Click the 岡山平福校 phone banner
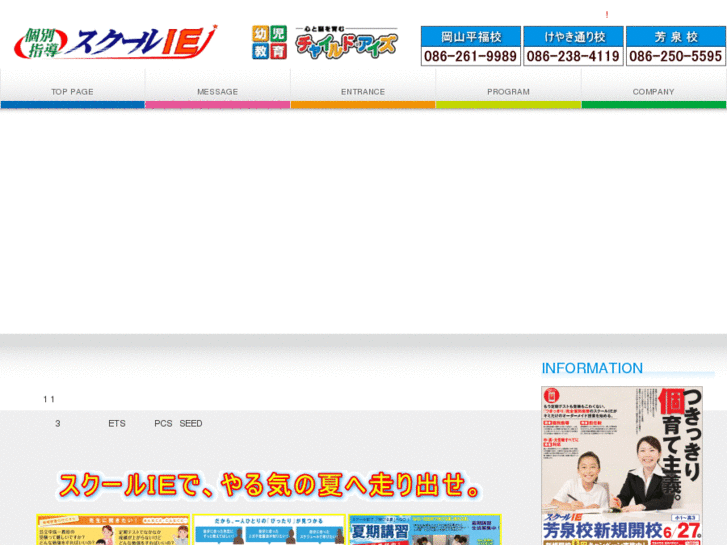This screenshot has width=727, height=545. (x=471, y=46)
